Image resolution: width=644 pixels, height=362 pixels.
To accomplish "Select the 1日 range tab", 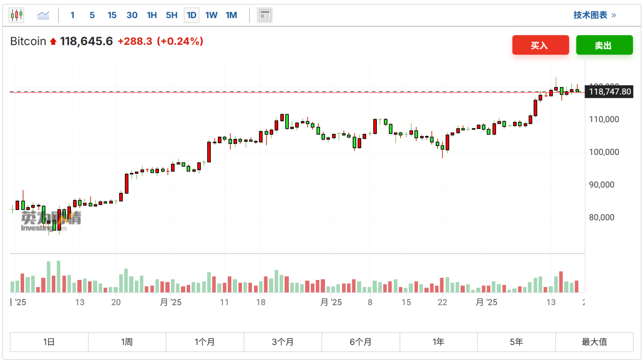I will pos(49,342).
